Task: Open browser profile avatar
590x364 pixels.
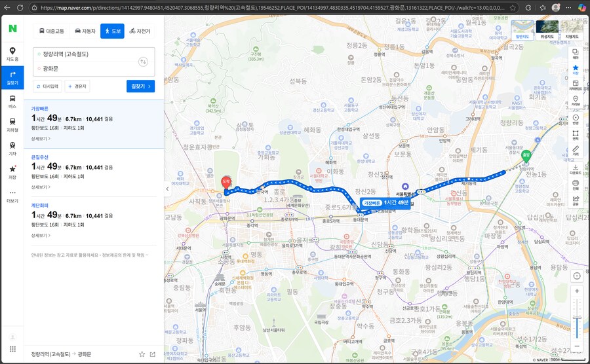Action: click(555, 7)
